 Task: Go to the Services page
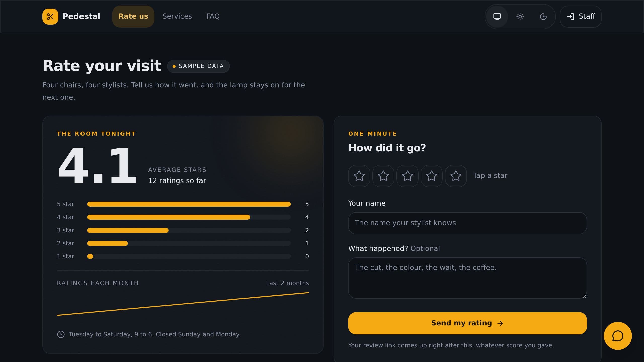pyautogui.click(x=177, y=17)
